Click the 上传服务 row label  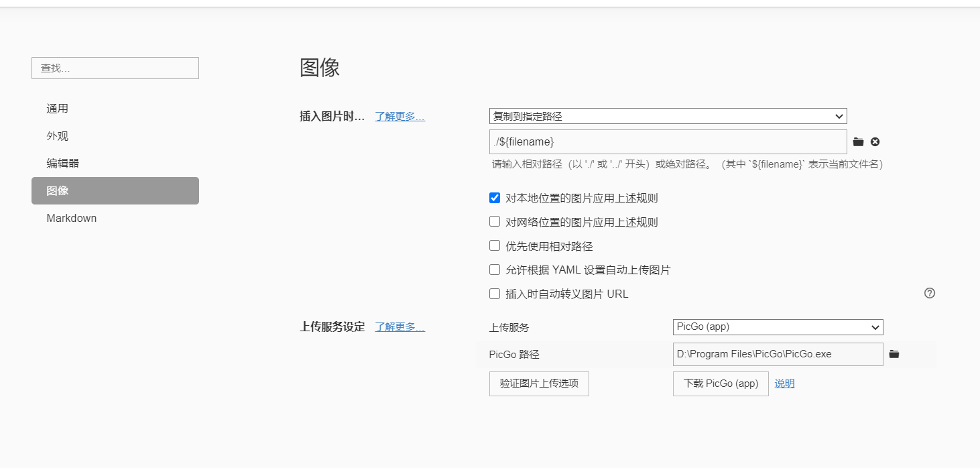[x=509, y=327]
